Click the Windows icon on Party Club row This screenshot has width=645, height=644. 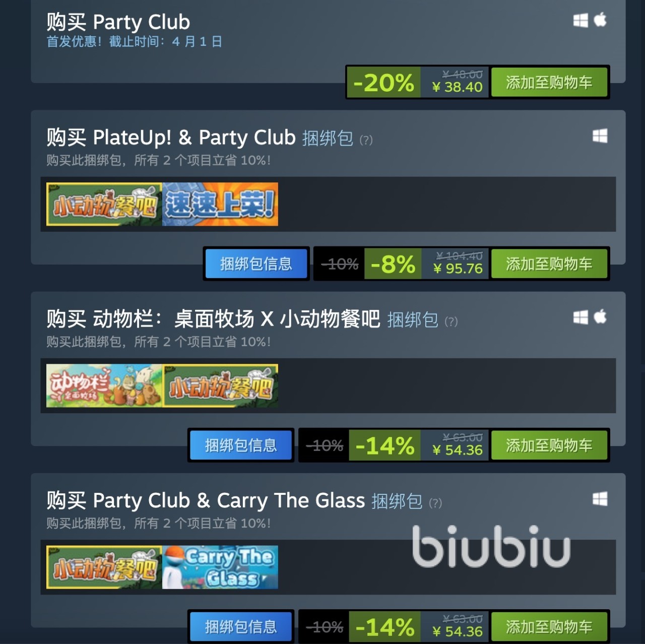[x=580, y=20]
